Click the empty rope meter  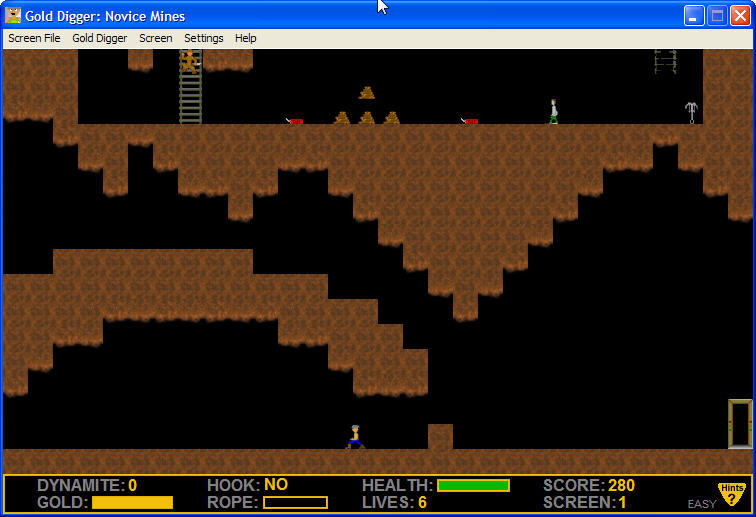coord(295,502)
